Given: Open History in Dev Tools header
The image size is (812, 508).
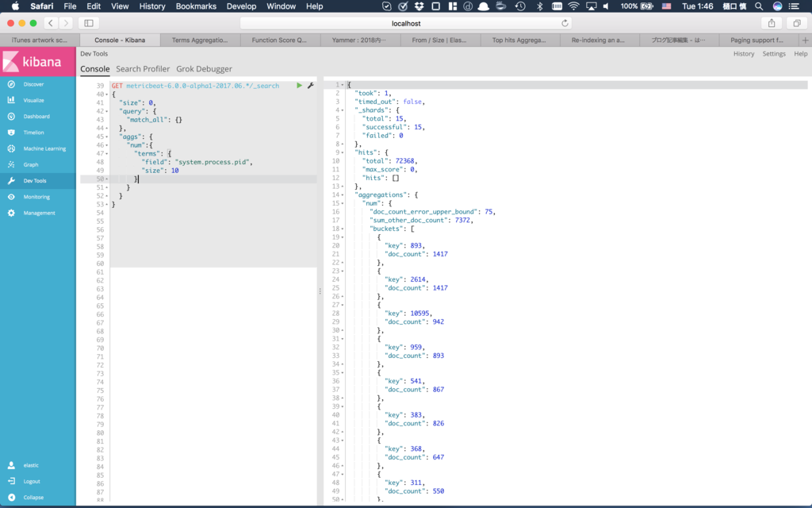Looking at the screenshot, I should click(744, 53).
